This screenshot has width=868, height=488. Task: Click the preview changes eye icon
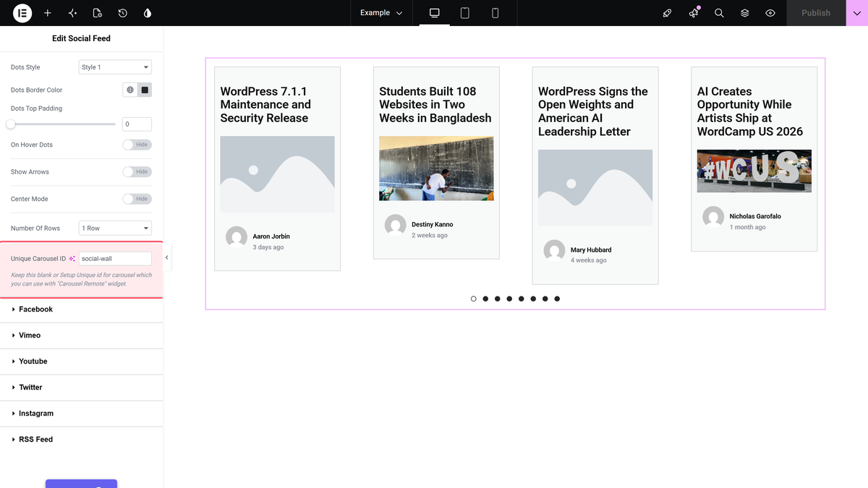[x=770, y=13]
